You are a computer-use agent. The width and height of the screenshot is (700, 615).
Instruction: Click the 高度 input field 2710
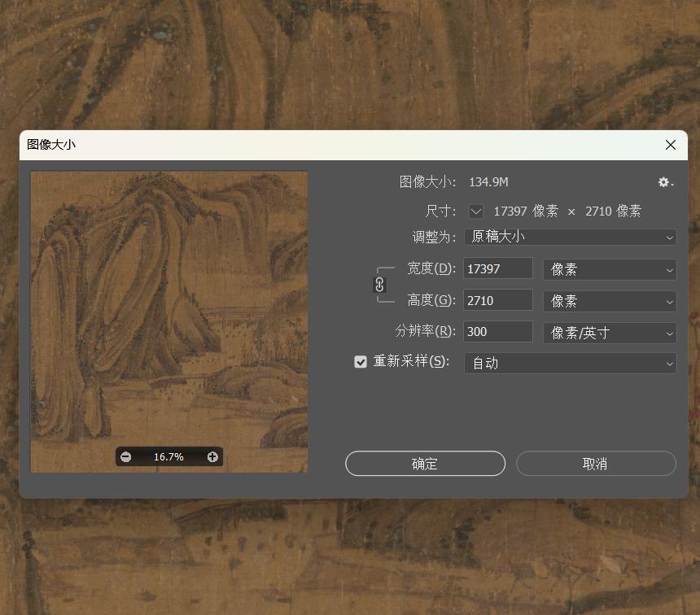[x=498, y=300]
